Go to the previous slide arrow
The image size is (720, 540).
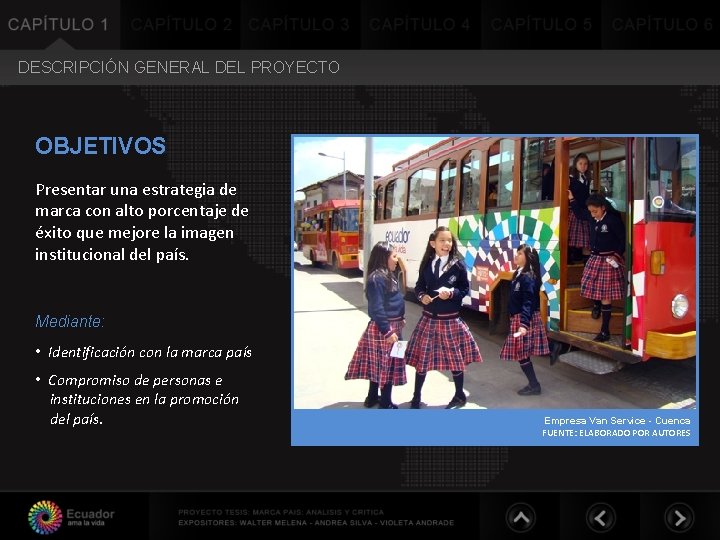(601, 518)
